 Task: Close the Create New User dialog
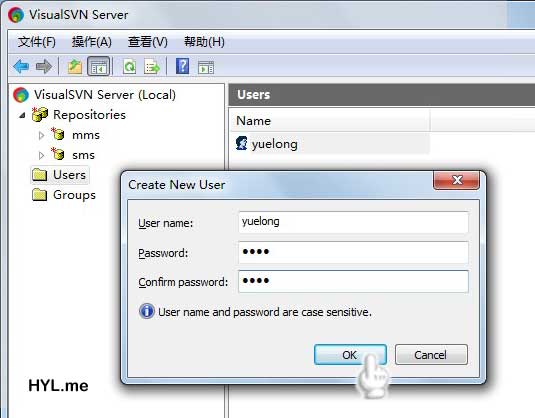click(457, 179)
